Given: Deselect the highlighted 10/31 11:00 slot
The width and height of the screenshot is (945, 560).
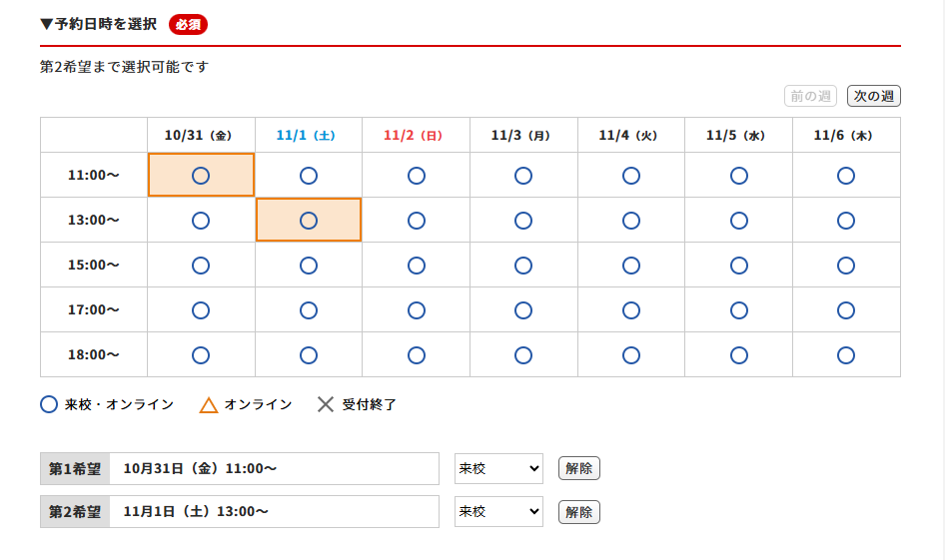Looking at the screenshot, I should click(x=201, y=176).
